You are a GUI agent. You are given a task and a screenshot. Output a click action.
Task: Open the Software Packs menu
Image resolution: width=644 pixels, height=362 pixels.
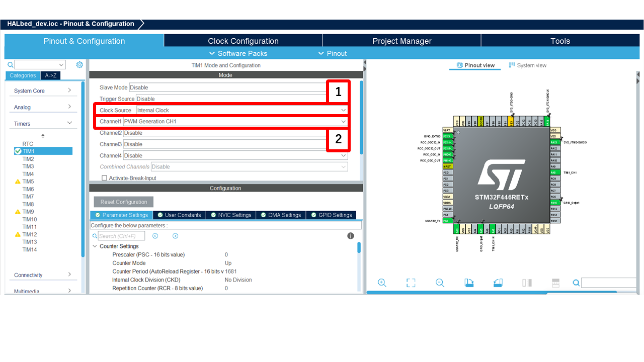(238, 53)
